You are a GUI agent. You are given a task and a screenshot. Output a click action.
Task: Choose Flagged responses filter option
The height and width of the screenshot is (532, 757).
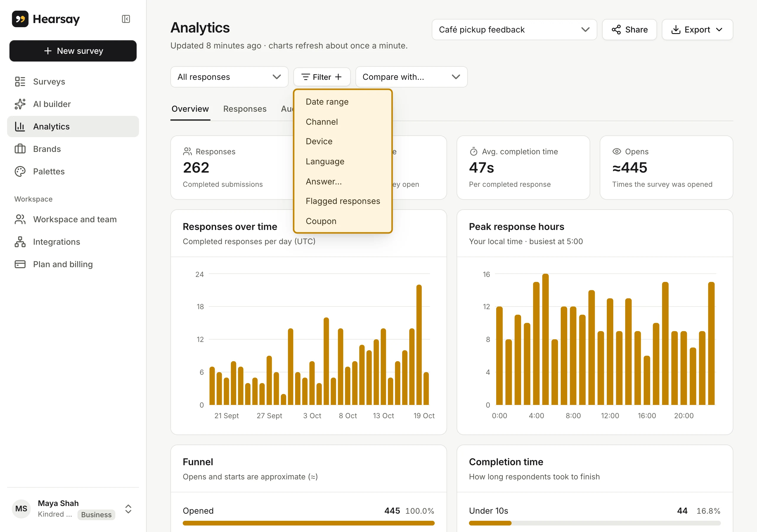(x=342, y=201)
